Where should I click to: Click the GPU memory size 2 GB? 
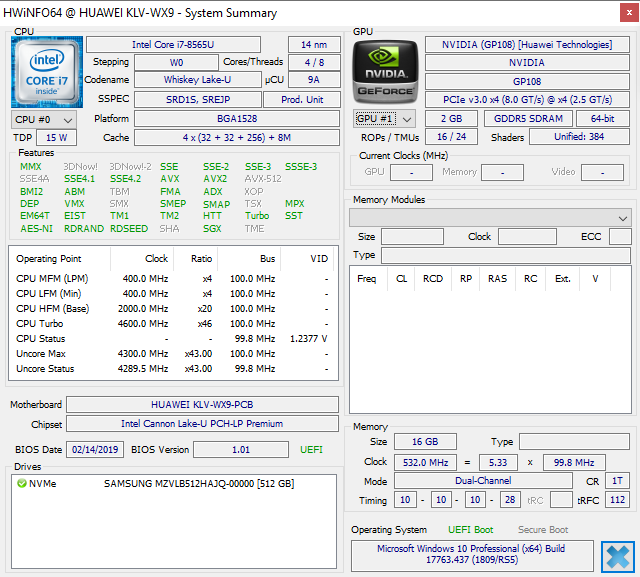[x=451, y=119]
